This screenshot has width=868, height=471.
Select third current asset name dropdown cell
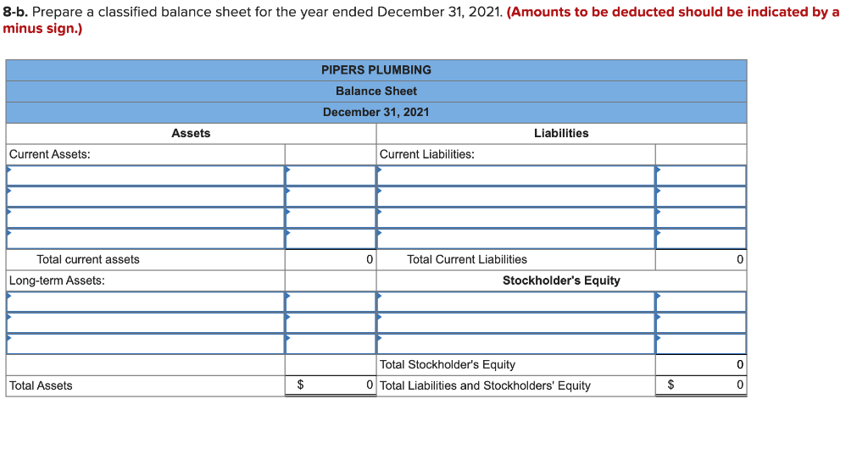(x=146, y=218)
